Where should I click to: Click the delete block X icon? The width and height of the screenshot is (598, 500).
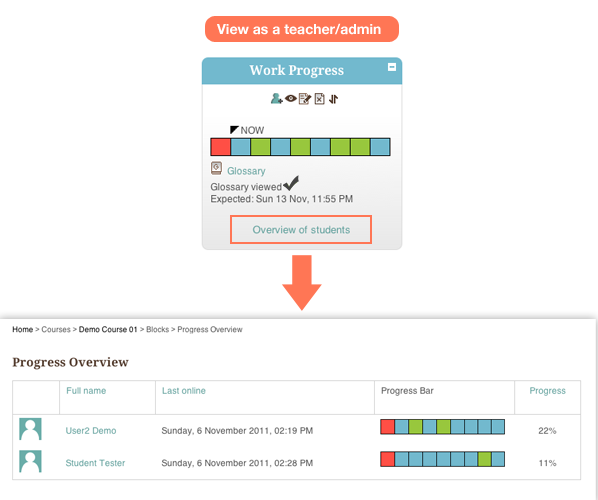tap(320, 99)
